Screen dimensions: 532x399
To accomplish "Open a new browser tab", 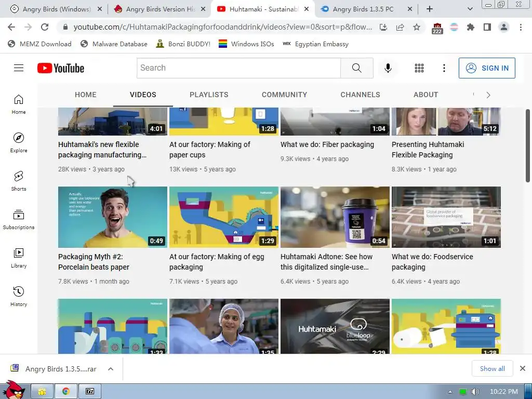I will tap(430, 9).
